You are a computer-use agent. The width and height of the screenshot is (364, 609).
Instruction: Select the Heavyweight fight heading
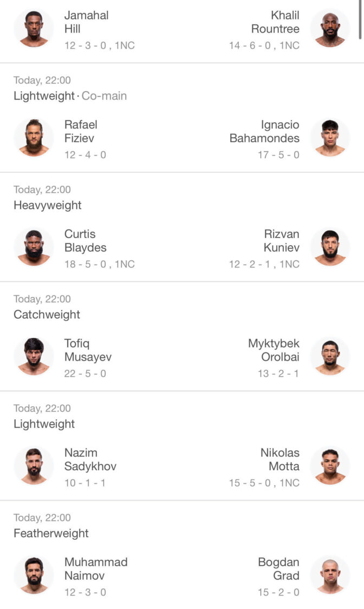[x=47, y=205]
